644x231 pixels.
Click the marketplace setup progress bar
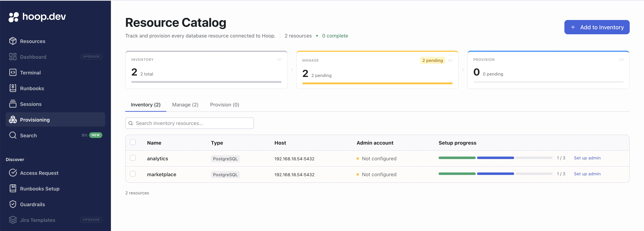tap(495, 174)
